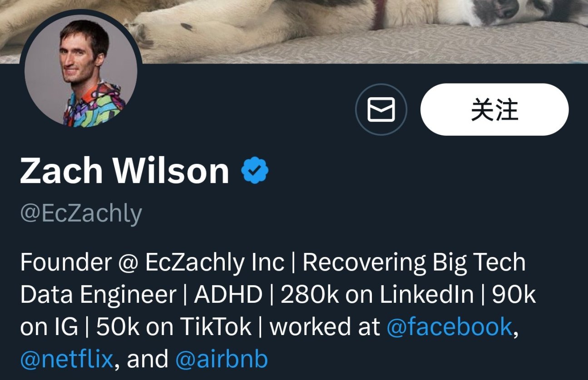This screenshot has height=380, width=588.
Task: Click the "worked at" bio text
Action: (325, 327)
